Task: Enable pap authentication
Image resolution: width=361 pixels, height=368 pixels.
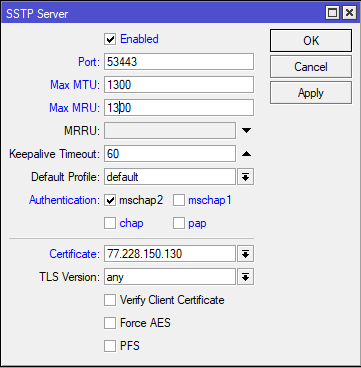Action: (179, 223)
